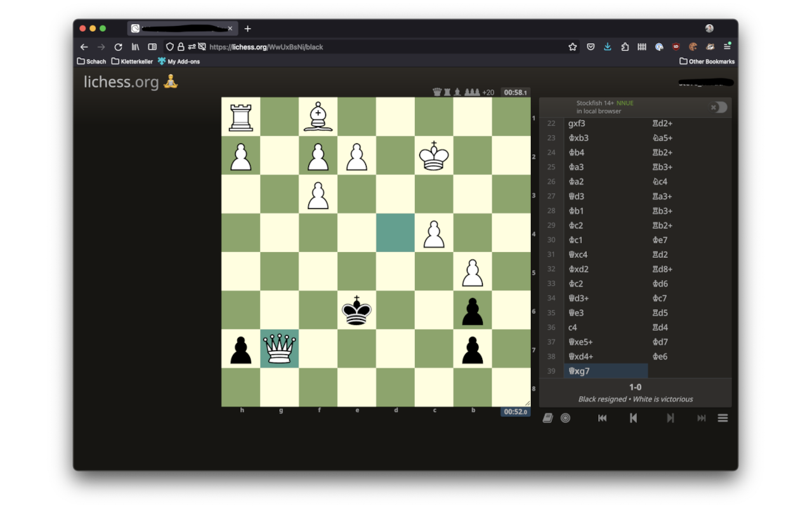Click the board resize handle

[527, 403]
